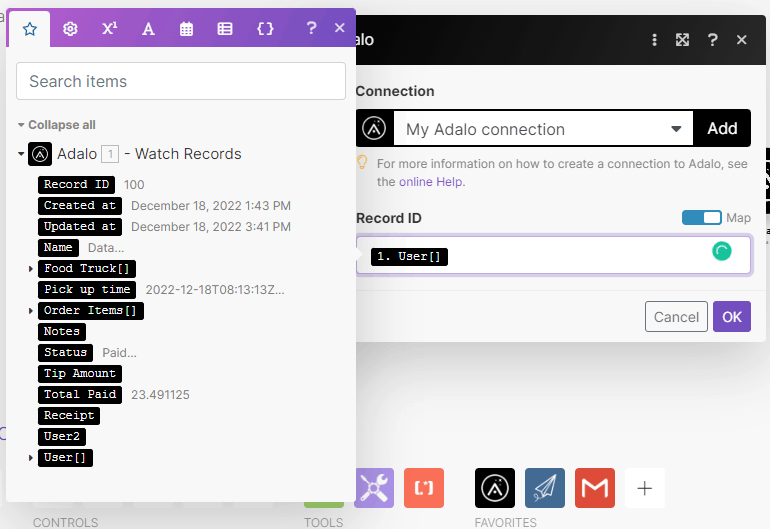Open help for the Adalo module dialog
This screenshot has width=770, height=529.
pyautogui.click(x=712, y=40)
